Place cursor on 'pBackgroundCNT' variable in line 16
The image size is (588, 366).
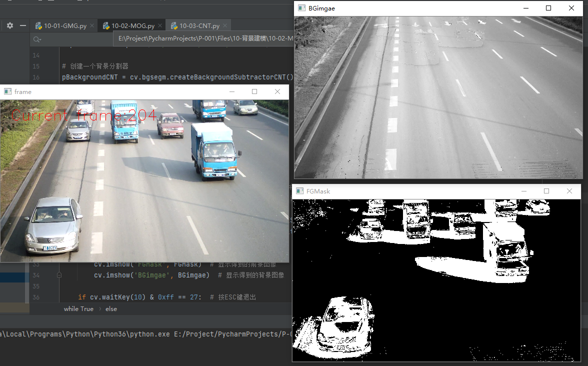pyautogui.click(x=89, y=77)
